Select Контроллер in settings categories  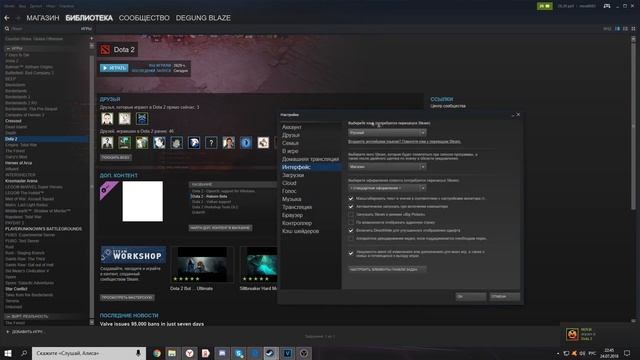tap(297, 223)
